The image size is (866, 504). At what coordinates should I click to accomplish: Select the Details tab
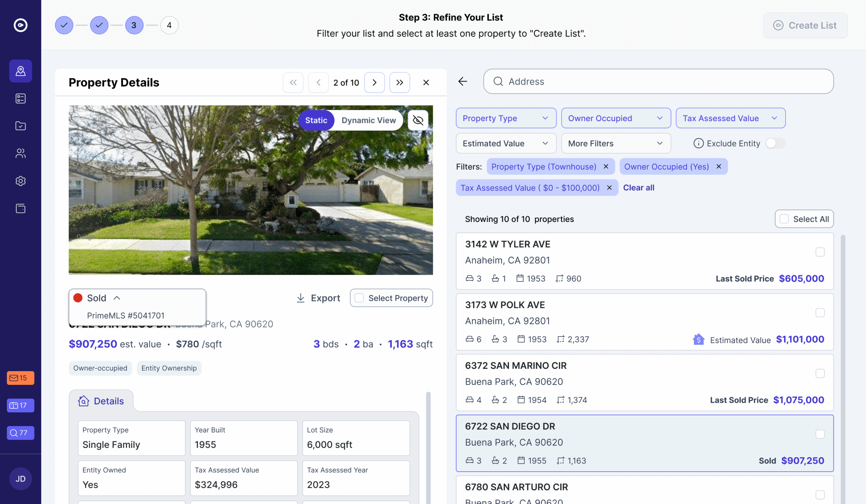(101, 401)
